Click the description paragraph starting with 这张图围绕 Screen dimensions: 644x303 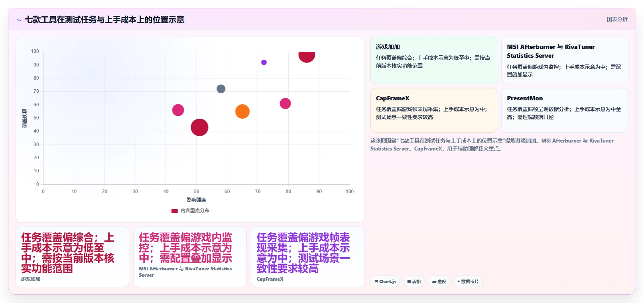coord(492,145)
